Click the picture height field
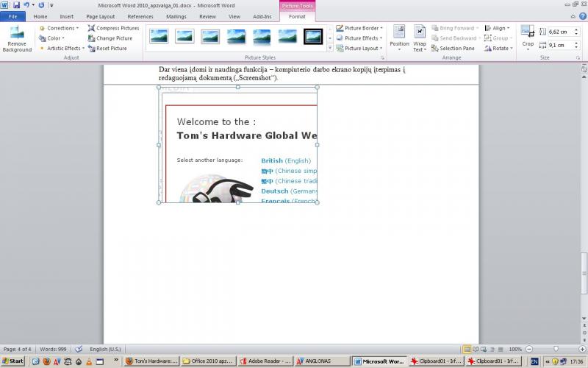The image size is (588, 368). (560, 32)
